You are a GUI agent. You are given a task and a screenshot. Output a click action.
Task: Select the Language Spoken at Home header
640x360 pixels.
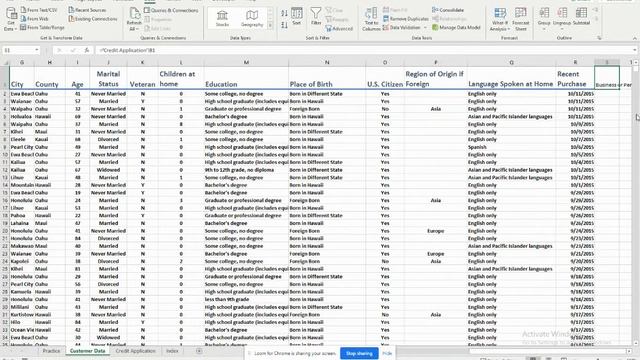(x=511, y=78)
